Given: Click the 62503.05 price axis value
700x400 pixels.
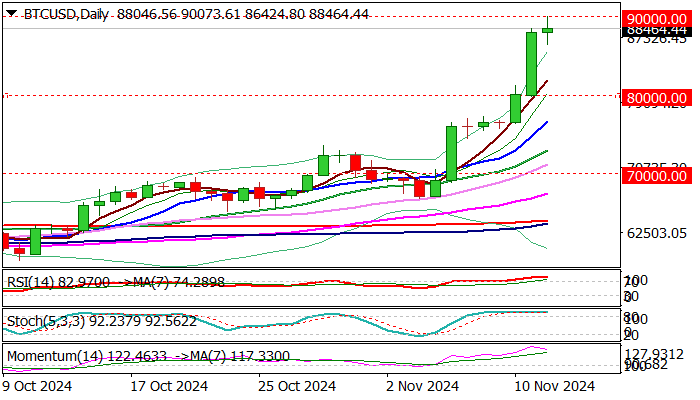Looking at the screenshot, I should point(657,233).
